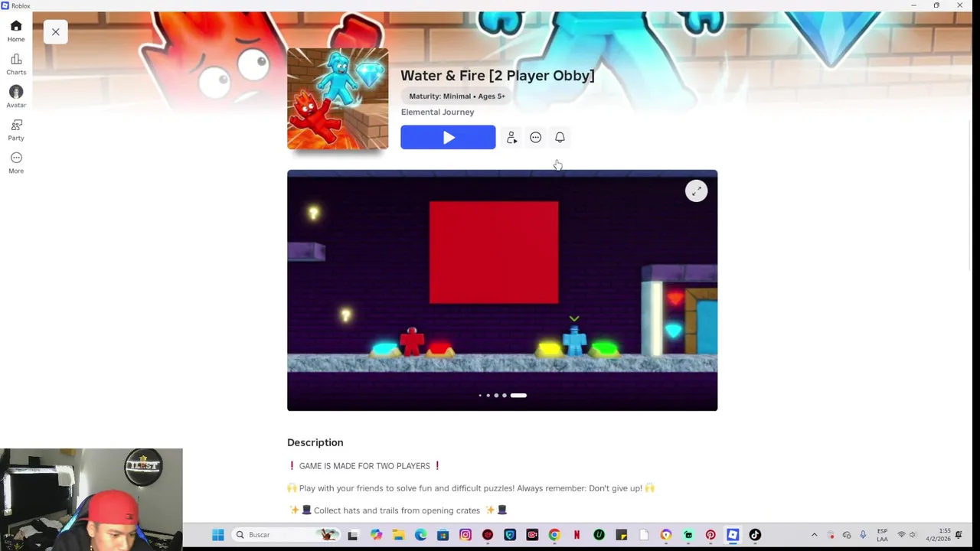The height and width of the screenshot is (551, 980).
Task: Click the volume speaker tray icon
Action: pos(913,535)
